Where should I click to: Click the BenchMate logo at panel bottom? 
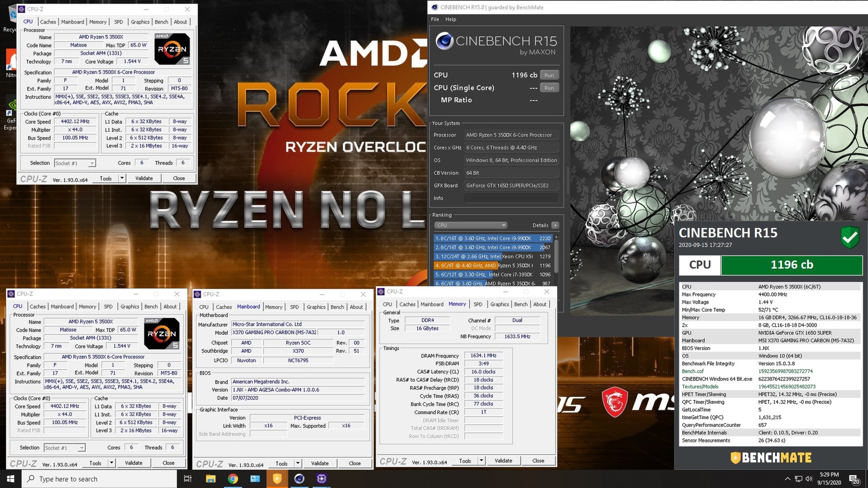pos(771,457)
